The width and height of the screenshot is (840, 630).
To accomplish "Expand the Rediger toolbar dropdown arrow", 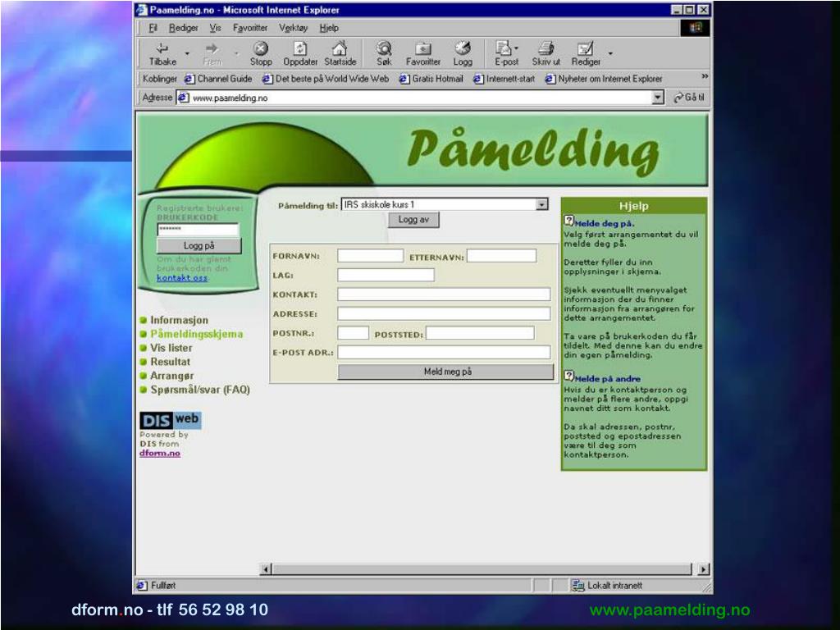I will [610, 53].
